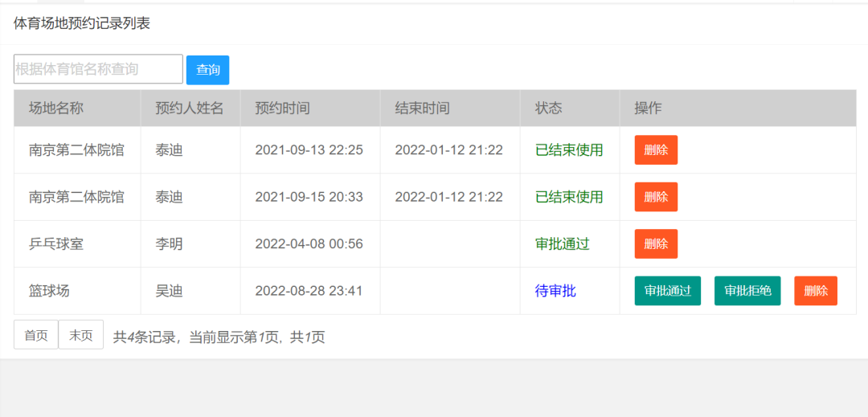This screenshot has width=868, height=417.
Task: Delete the 2021-09-15 20:33 reservation
Action: [x=656, y=197]
